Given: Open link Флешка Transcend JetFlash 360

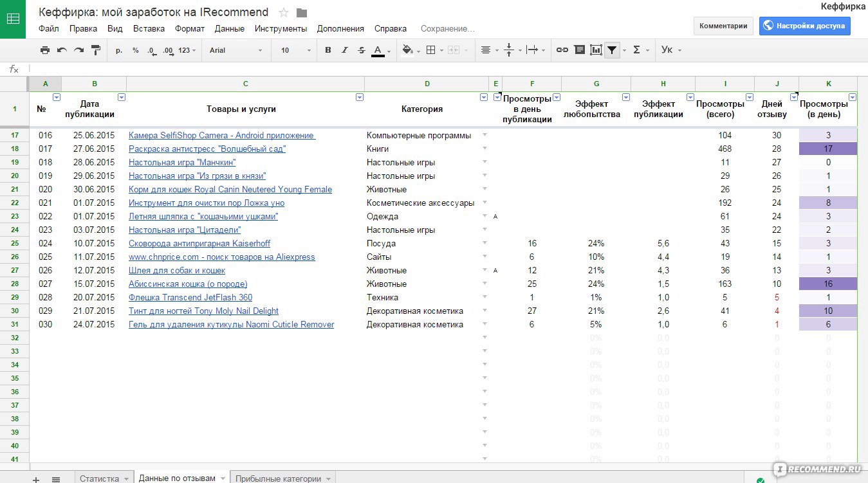Looking at the screenshot, I should (x=190, y=297).
